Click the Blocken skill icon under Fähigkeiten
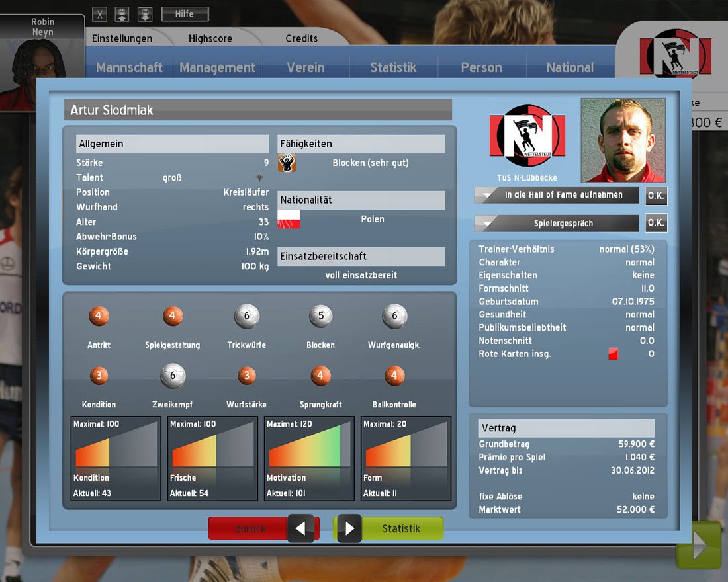728x582 pixels. tap(287, 163)
